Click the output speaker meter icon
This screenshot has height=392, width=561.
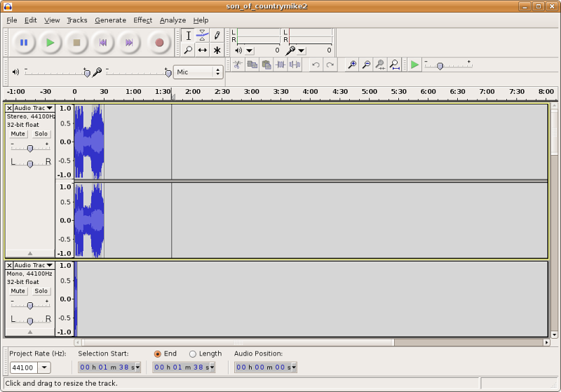pyautogui.click(x=238, y=50)
